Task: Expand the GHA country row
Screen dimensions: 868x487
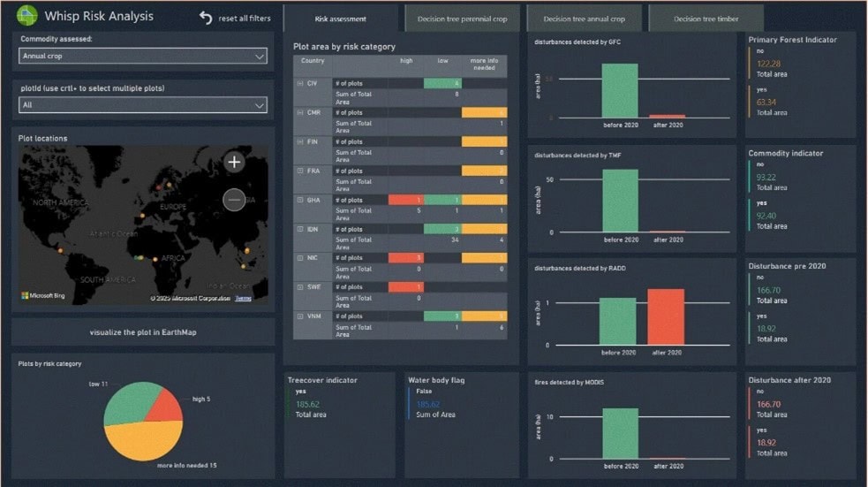Action: 301,201
